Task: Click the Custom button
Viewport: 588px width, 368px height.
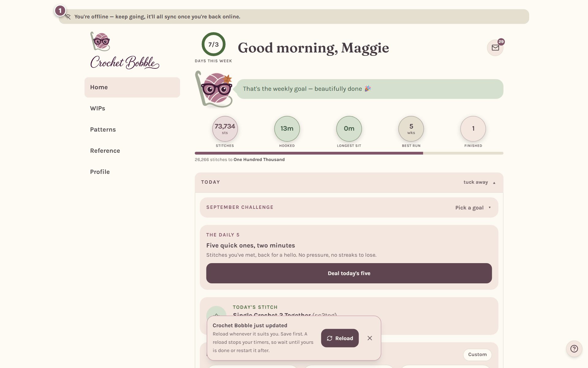Action: 477,355
